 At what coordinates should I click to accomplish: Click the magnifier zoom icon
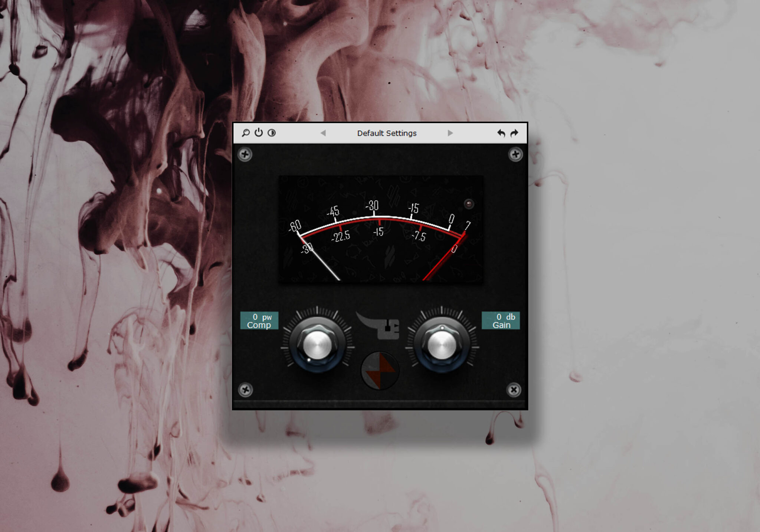[x=246, y=133]
